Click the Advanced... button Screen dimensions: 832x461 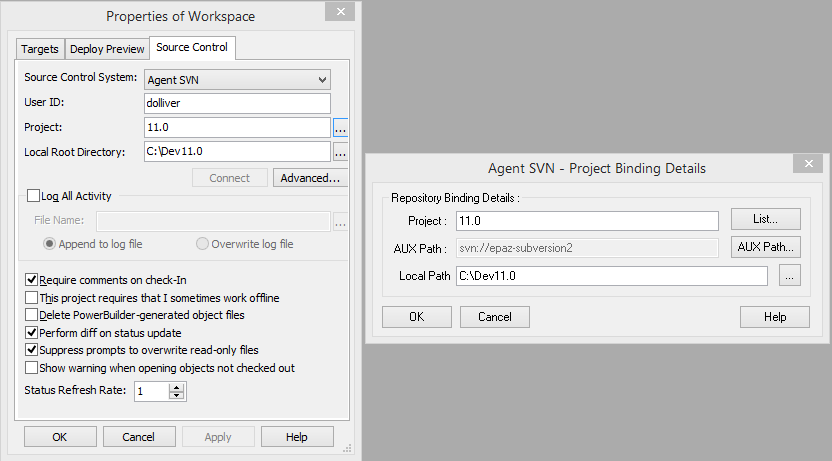tap(310, 178)
